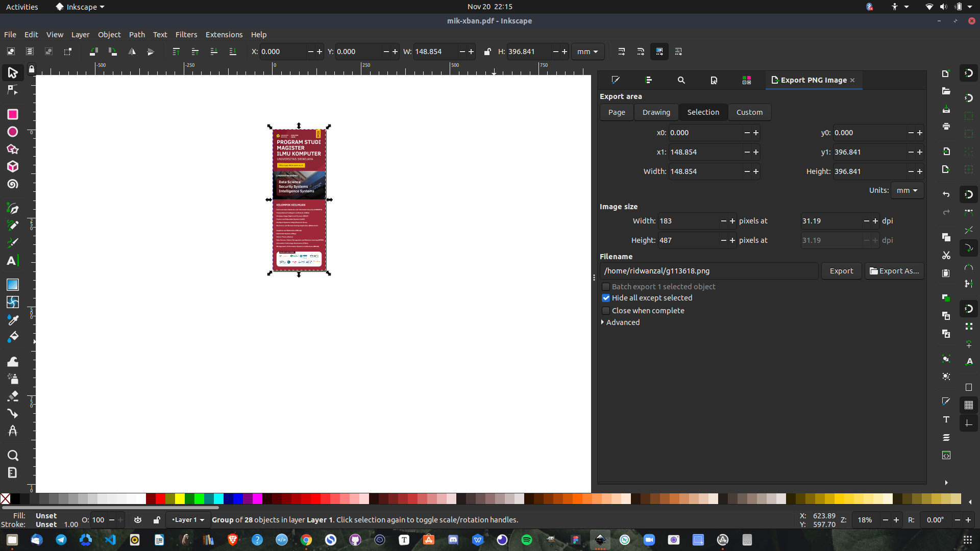Screen dimensions: 980x551
Task: Click the export Filename path field
Action: tap(708, 271)
